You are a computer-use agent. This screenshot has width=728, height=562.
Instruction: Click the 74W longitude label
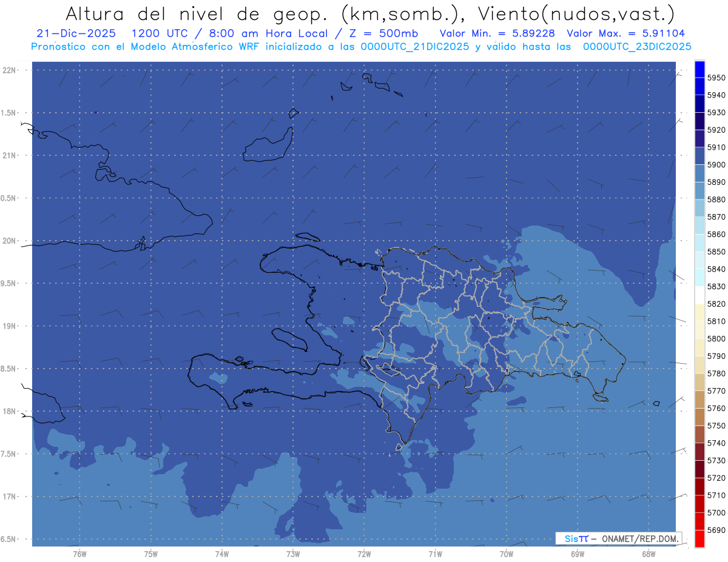(x=222, y=554)
